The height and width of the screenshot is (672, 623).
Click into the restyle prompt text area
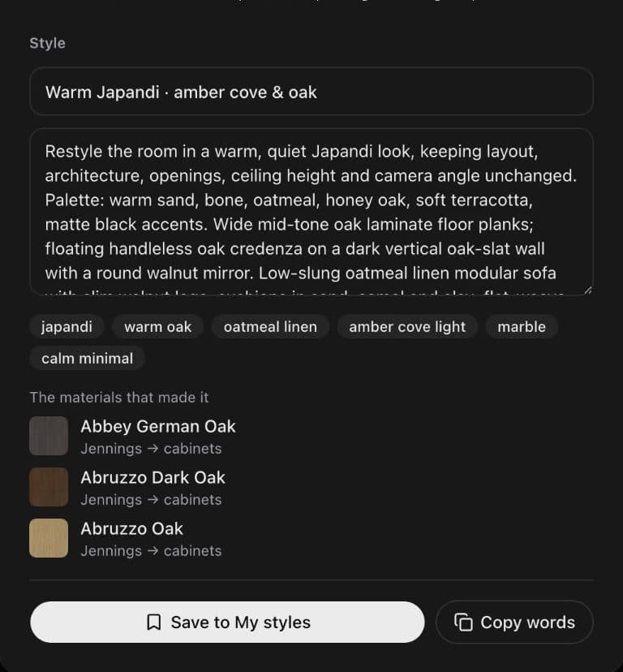click(311, 212)
